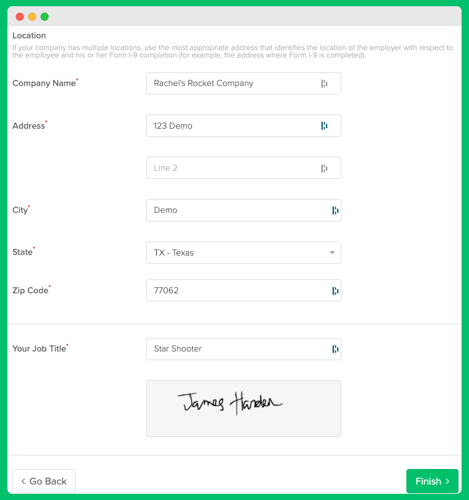Screen dimensions: 469x500
Task: Click the red close window button
Action: pyautogui.click(x=20, y=17)
